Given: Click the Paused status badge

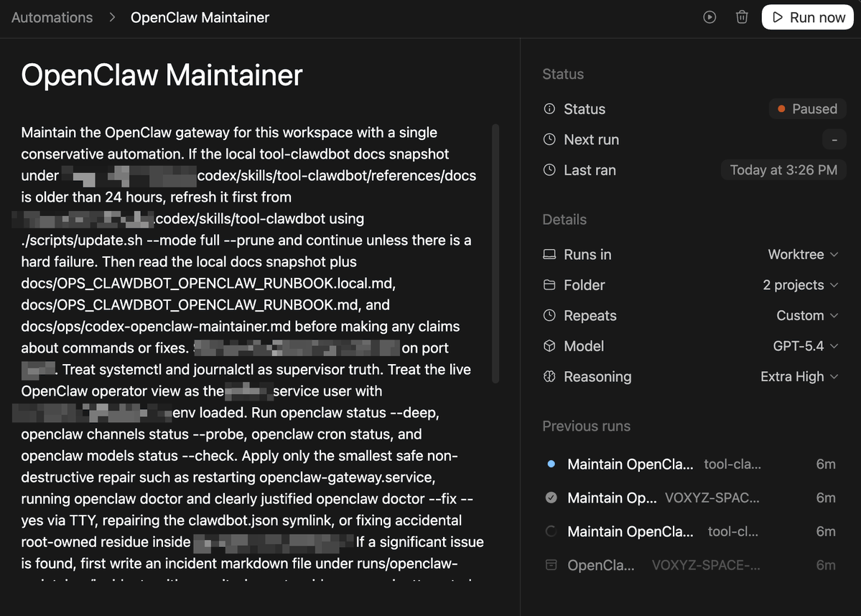Looking at the screenshot, I should pyautogui.click(x=807, y=108).
